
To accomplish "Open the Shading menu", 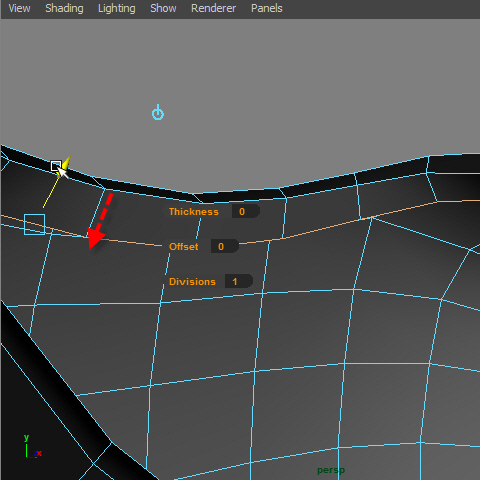I will tap(64, 8).
